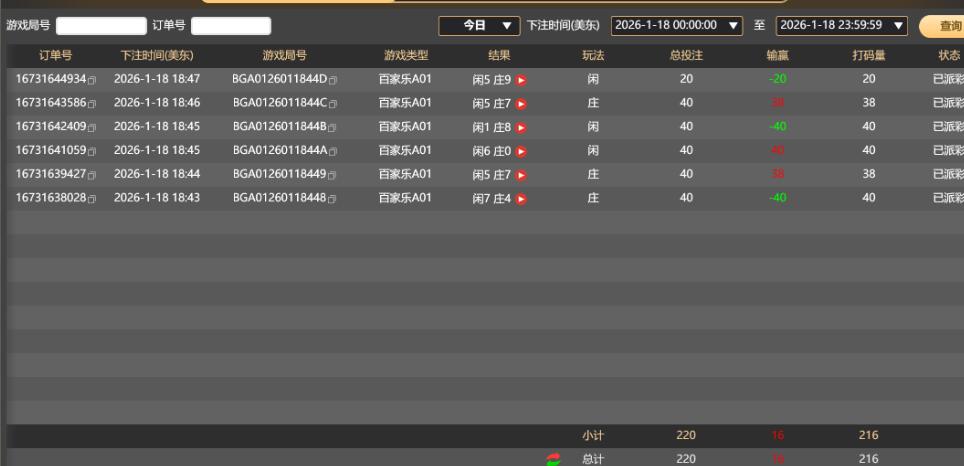Image resolution: width=964 pixels, height=466 pixels.
Task: Click the 下注时间(美东) column header
Action: coord(157,56)
